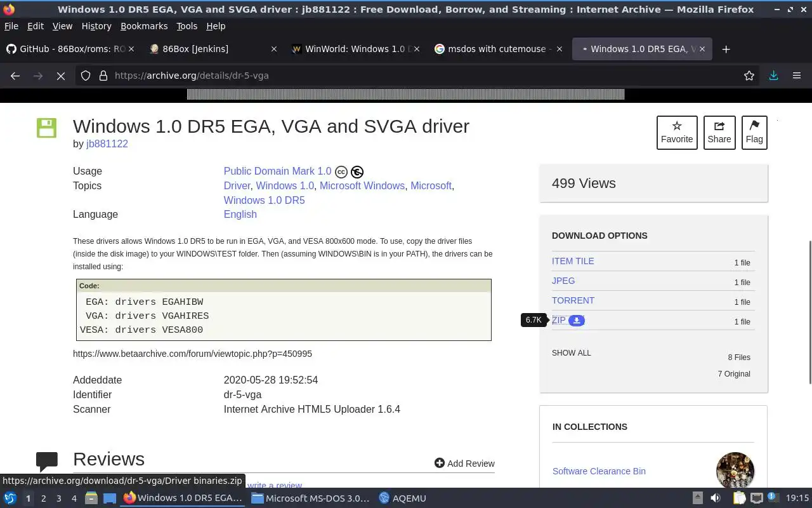Screen dimensions: 812x508
Task: Click Add Review
Action: [464, 464]
